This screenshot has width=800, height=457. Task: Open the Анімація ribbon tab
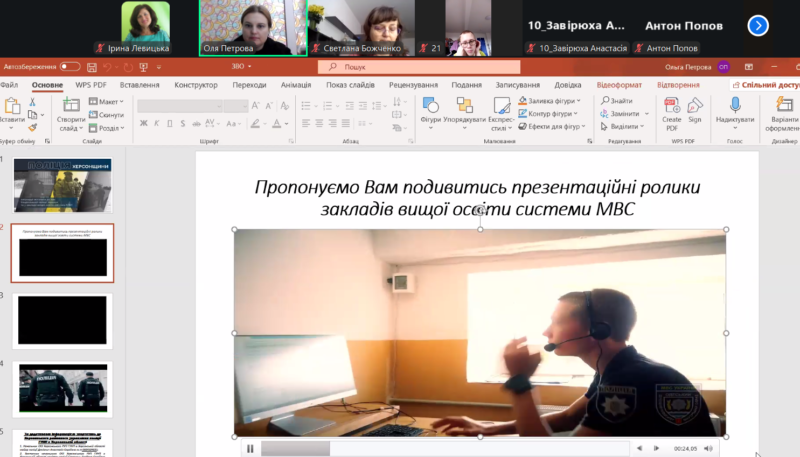[x=296, y=85]
